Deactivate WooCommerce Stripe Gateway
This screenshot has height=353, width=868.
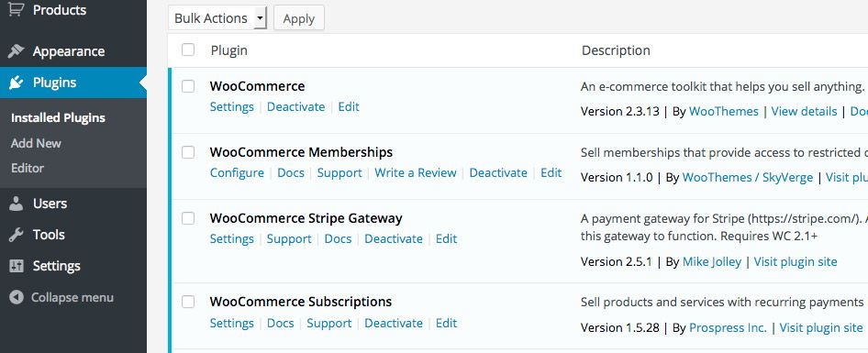pos(393,239)
